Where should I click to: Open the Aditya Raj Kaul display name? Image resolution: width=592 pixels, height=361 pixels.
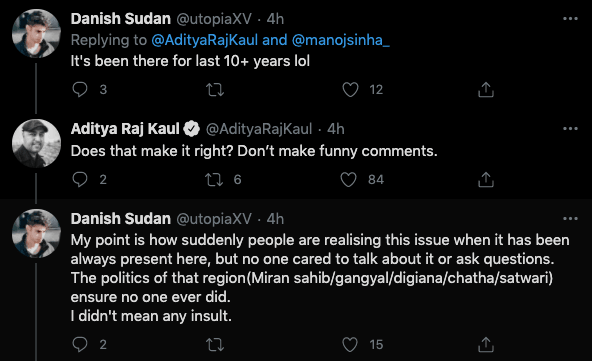[x=125, y=129]
